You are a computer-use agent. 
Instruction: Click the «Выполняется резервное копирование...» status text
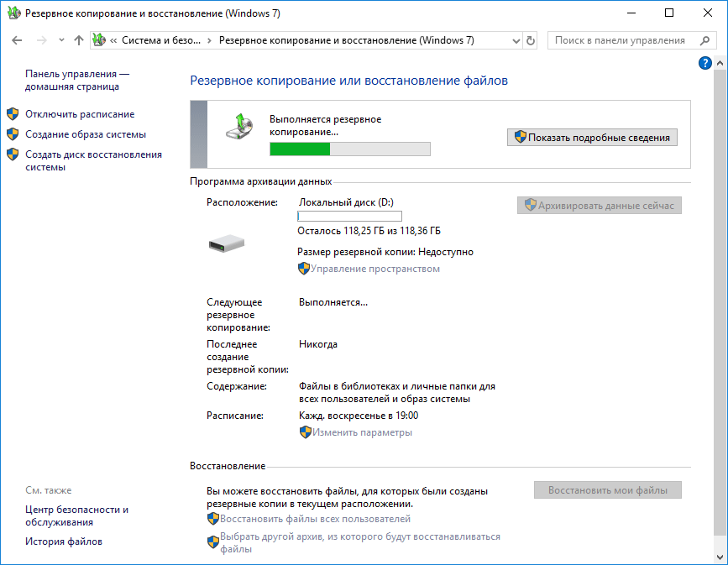click(x=326, y=125)
